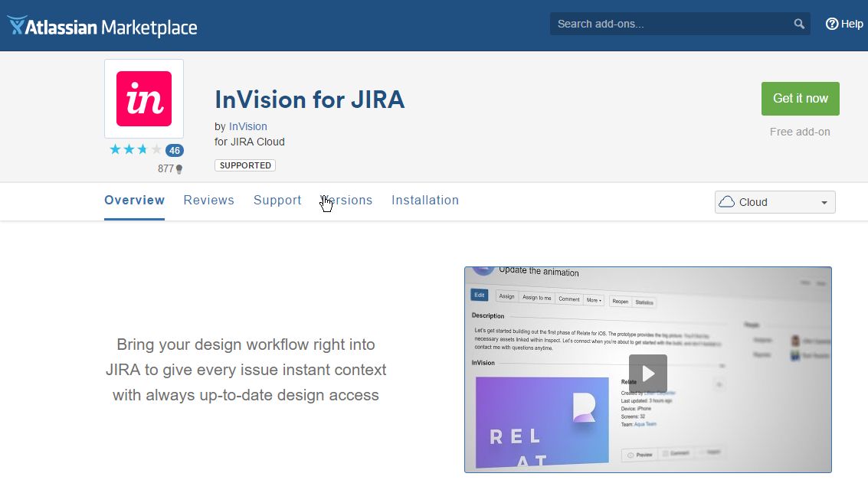The width and height of the screenshot is (868, 493).
Task: Click the star rating
Action: pyautogui.click(x=136, y=149)
